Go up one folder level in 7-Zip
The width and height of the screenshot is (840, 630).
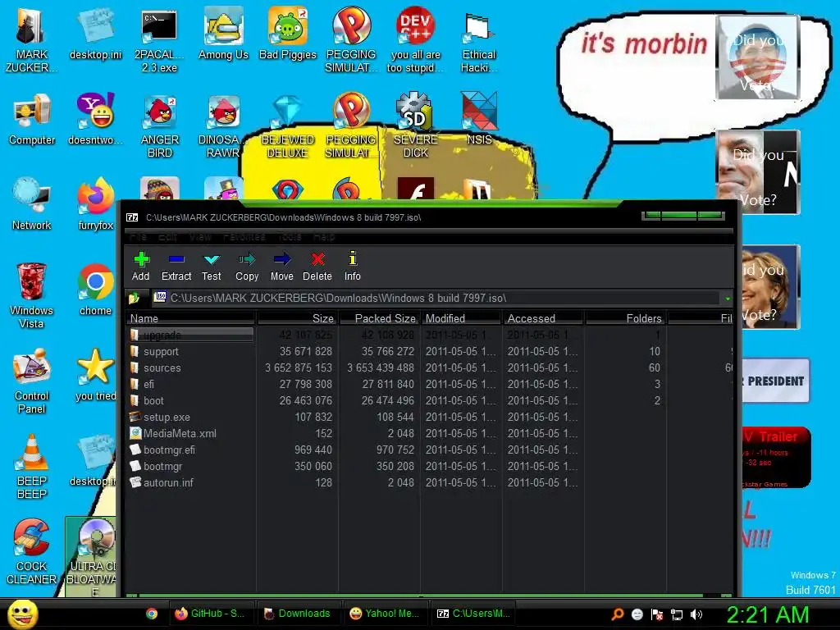pos(135,298)
